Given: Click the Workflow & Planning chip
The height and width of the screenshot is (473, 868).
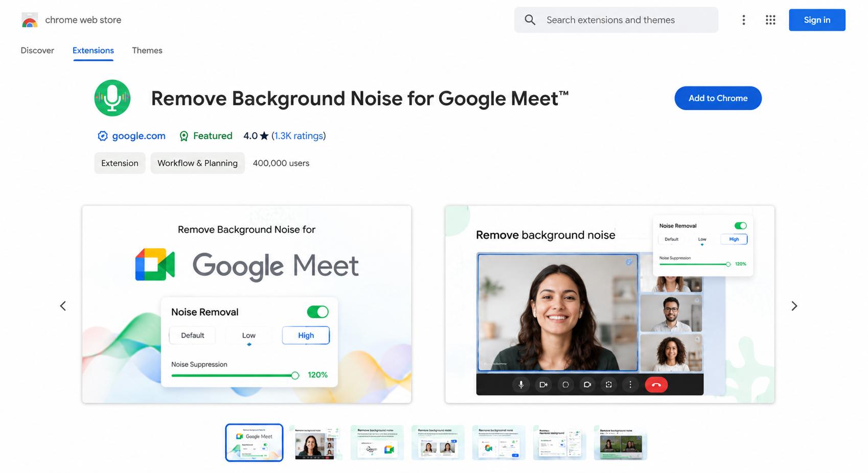Looking at the screenshot, I should [x=197, y=163].
